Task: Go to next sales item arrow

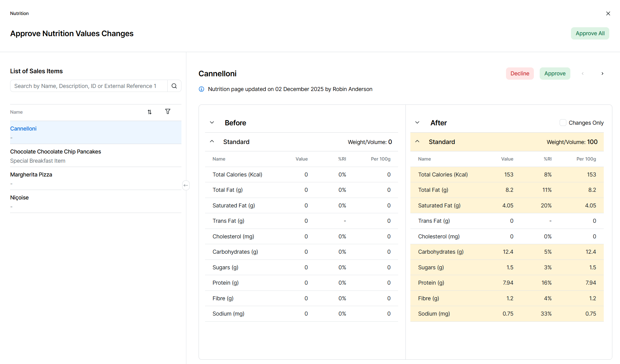Action: [x=602, y=74]
